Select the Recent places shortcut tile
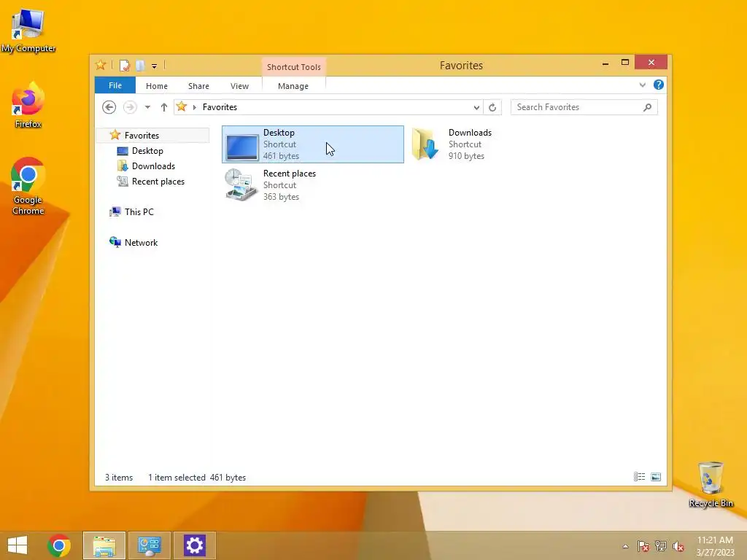This screenshot has width=747, height=560. click(x=312, y=185)
